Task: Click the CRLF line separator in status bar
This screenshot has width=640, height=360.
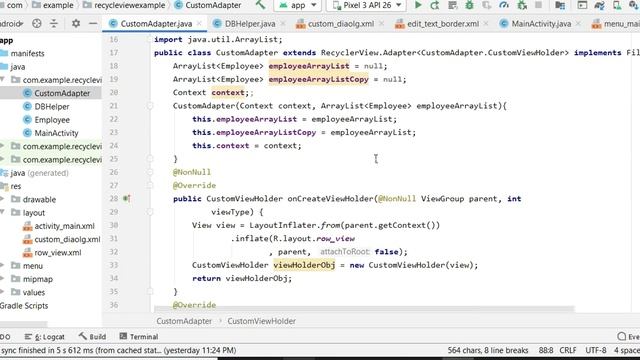Action: pyautogui.click(x=568, y=350)
